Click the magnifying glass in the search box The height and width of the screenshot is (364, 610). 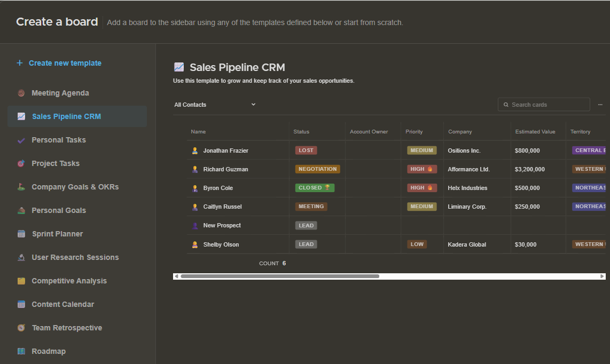(x=505, y=104)
